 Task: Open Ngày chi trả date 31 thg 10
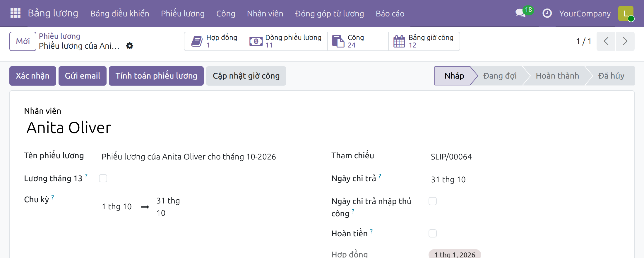pos(448,179)
